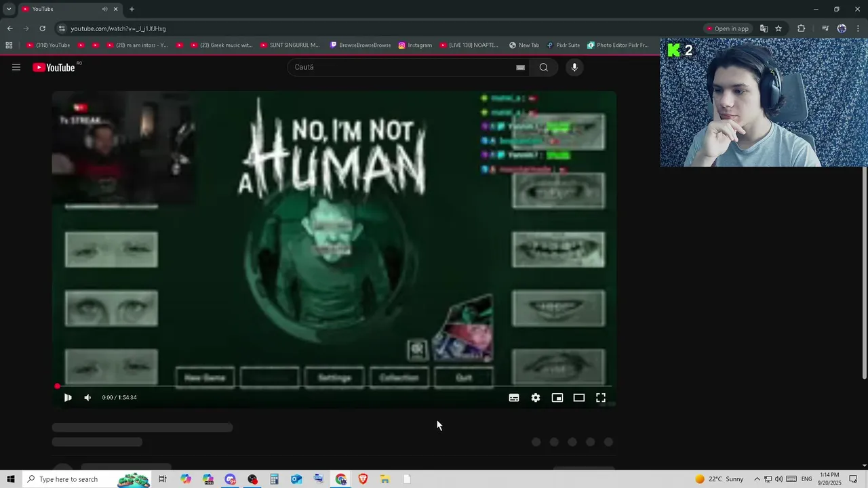Open the Photo Editor Pixlr bookmark
Screen dimensions: 868x488
click(618, 45)
